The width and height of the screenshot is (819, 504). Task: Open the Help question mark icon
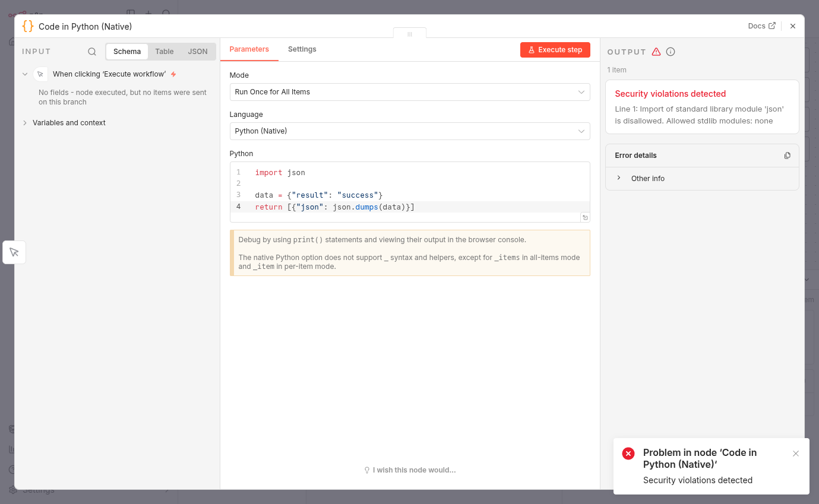[x=13, y=469]
